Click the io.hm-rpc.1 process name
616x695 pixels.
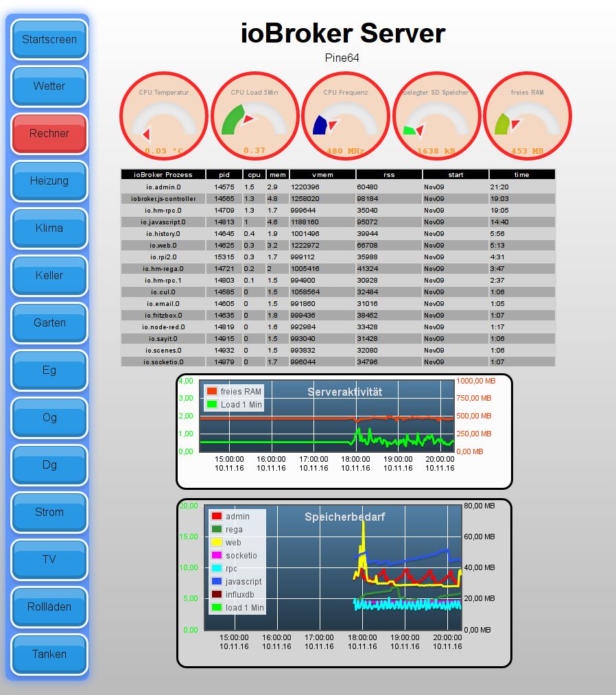tap(163, 281)
